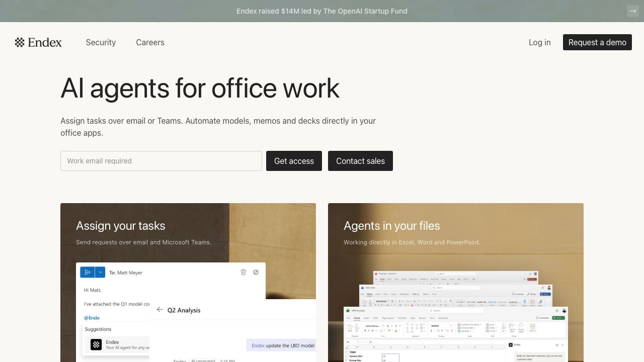Open the Security page
Viewport: 644px width, 362px height.
[x=101, y=42]
